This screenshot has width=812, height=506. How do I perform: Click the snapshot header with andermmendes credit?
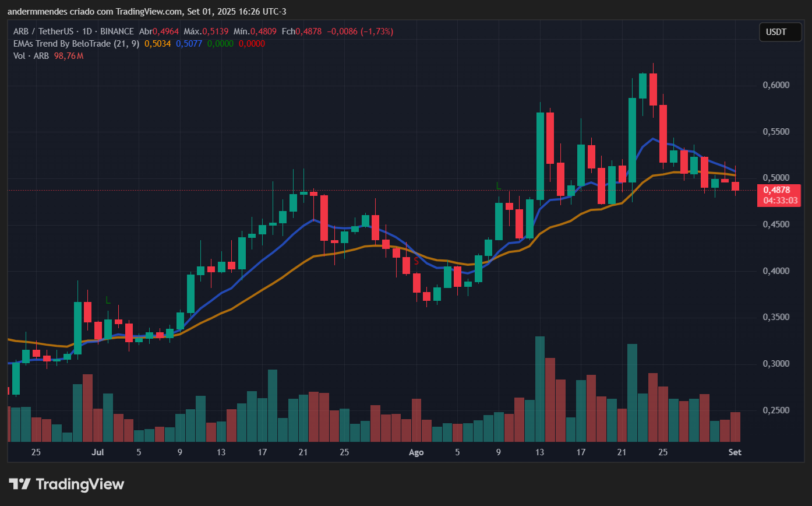click(147, 11)
